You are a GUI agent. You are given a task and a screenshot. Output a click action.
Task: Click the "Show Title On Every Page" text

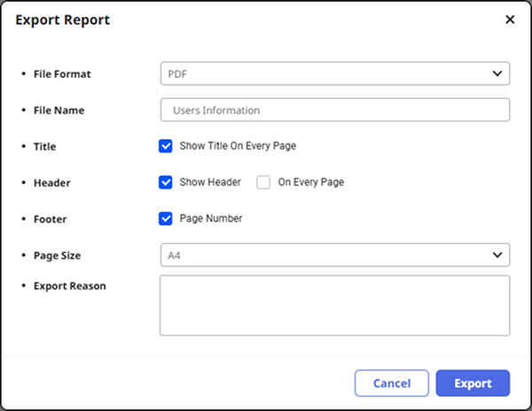tap(238, 146)
